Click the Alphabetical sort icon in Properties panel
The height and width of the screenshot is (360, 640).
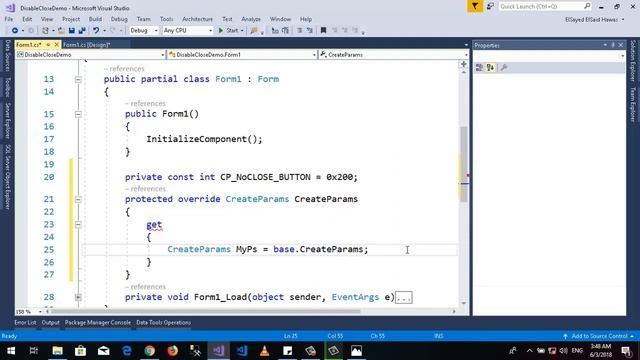(x=490, y=68)
